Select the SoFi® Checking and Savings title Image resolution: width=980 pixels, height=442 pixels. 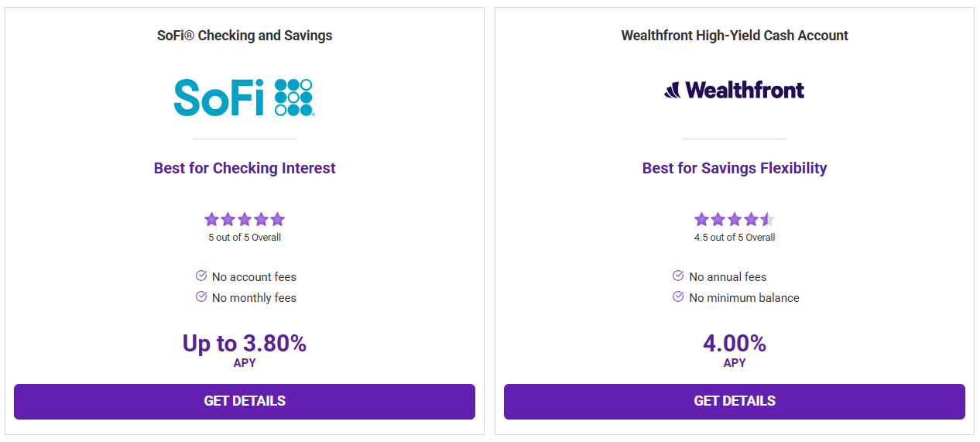click(245, 36)
